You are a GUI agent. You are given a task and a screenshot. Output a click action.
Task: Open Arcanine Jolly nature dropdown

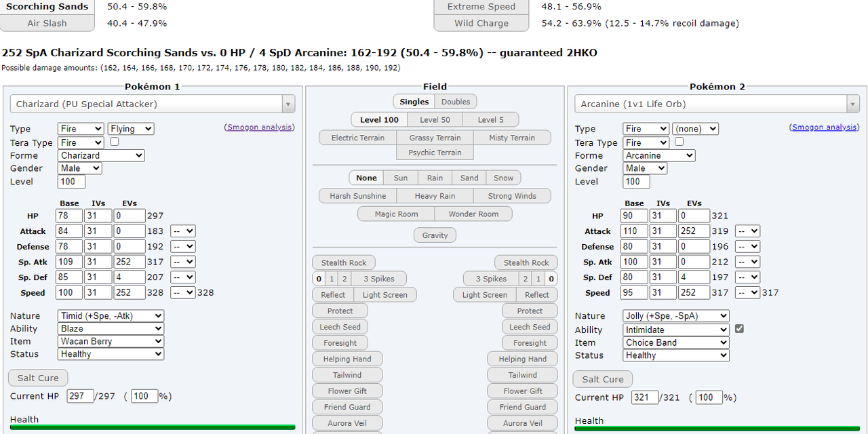click(x=676, y=316)
